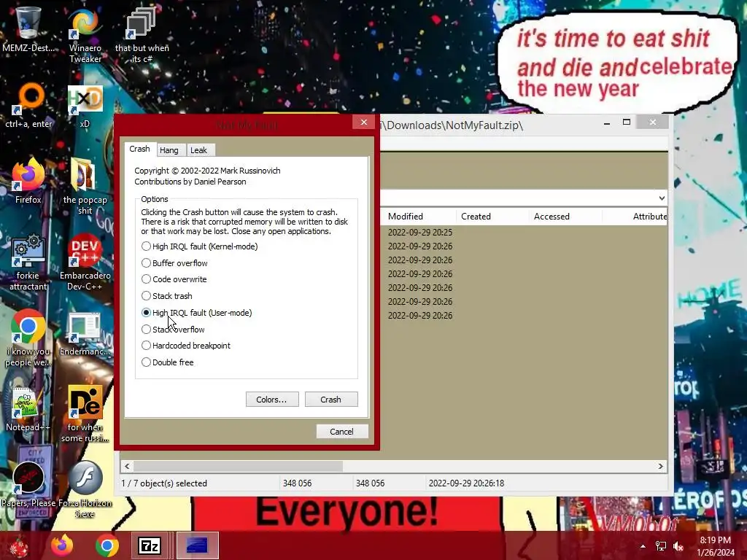Show hidden system tray icons

(x=643, y=546)
